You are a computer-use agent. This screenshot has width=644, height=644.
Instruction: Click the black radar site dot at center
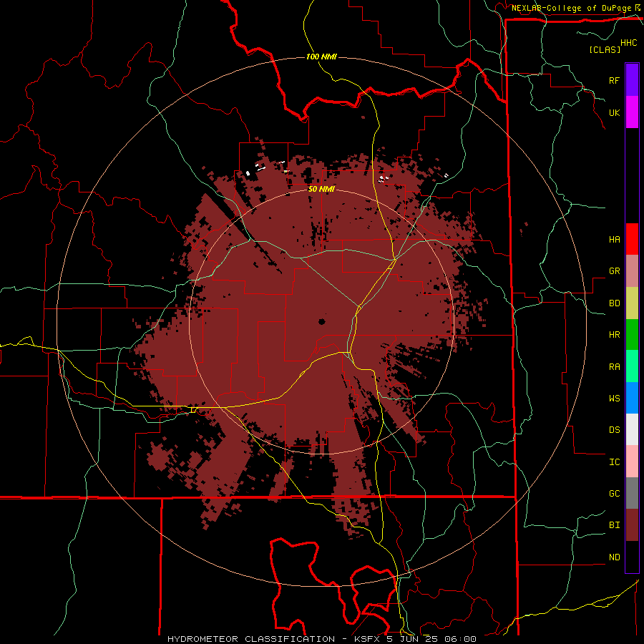click(321, 321)
